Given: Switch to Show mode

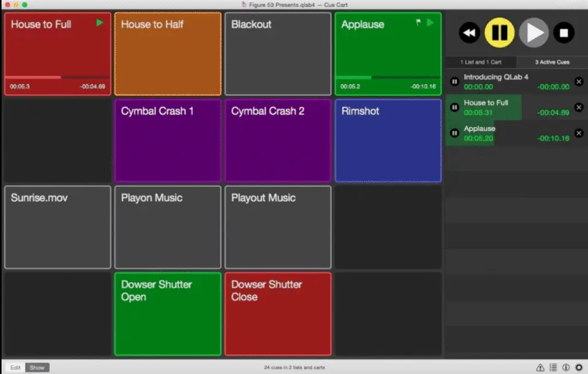Looking at the screenshot, I should 37,368.
